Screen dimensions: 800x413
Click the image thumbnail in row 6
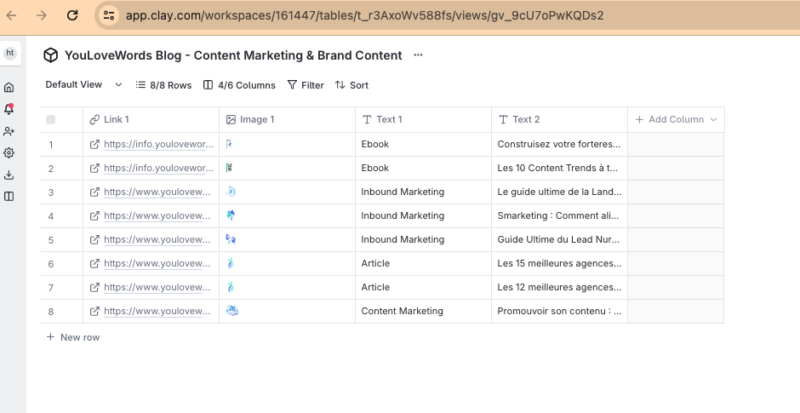point(231,263)
